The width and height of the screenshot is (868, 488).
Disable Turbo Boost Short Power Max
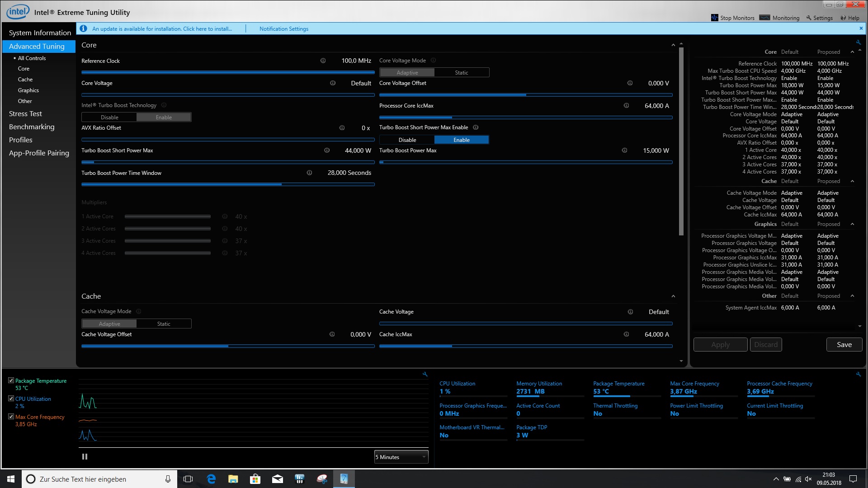click(x=407, y=140)
